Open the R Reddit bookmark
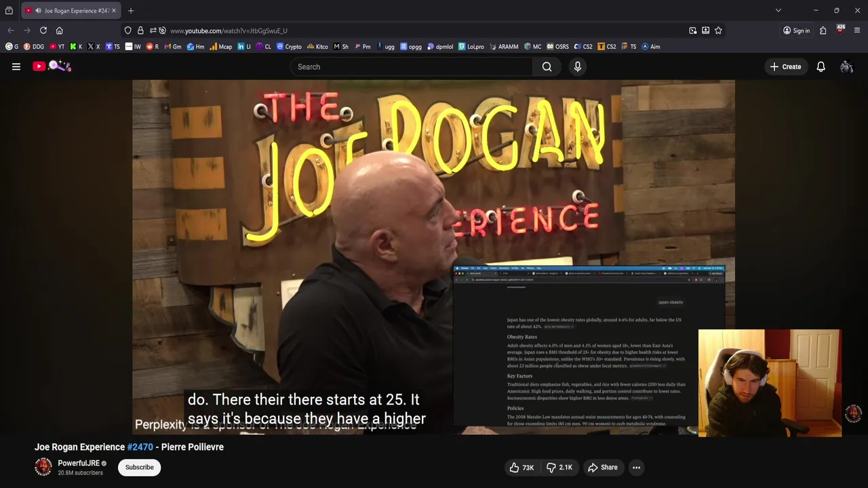The image size is (868, 488). [153, 47]
